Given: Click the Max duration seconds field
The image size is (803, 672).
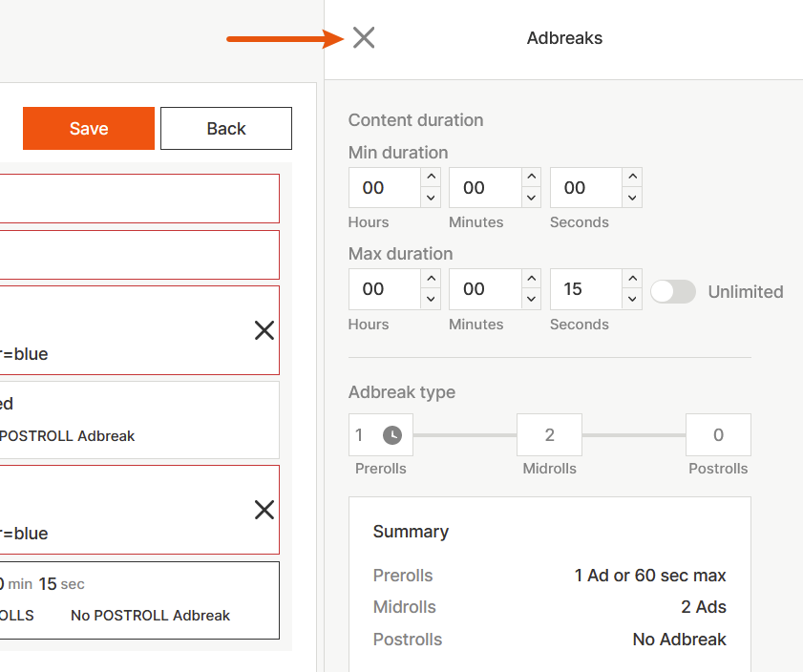Looking at the screenshot, I should tap(585, 289).
